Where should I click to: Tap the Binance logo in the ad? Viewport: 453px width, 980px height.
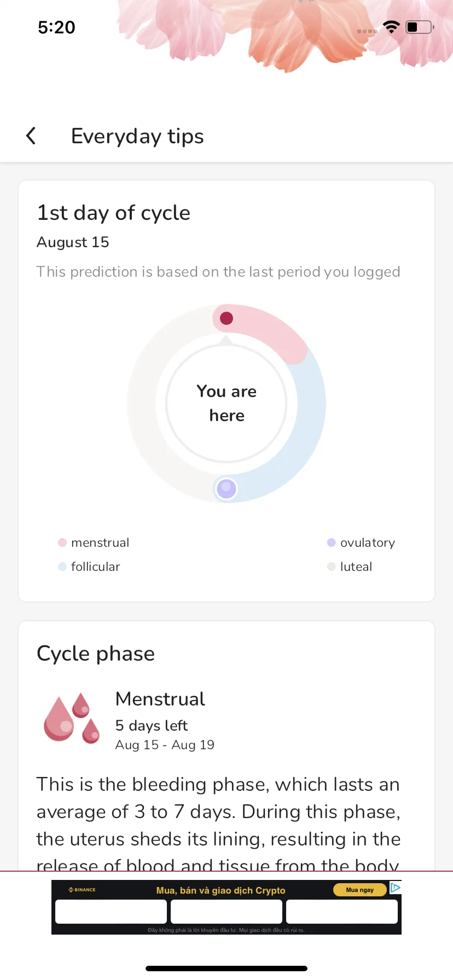82,890
